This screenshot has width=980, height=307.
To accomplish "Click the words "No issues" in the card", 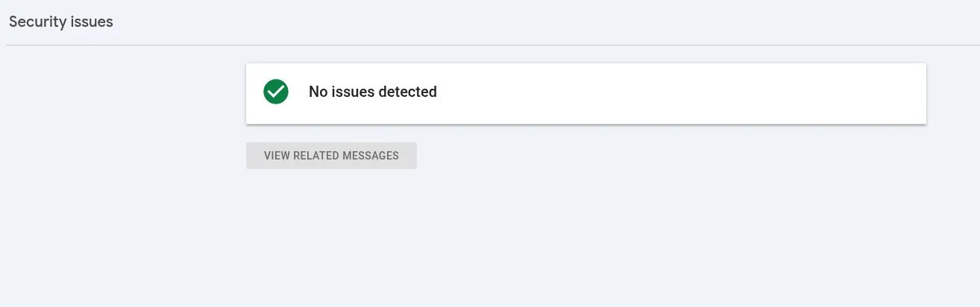I will pos(341,92).
